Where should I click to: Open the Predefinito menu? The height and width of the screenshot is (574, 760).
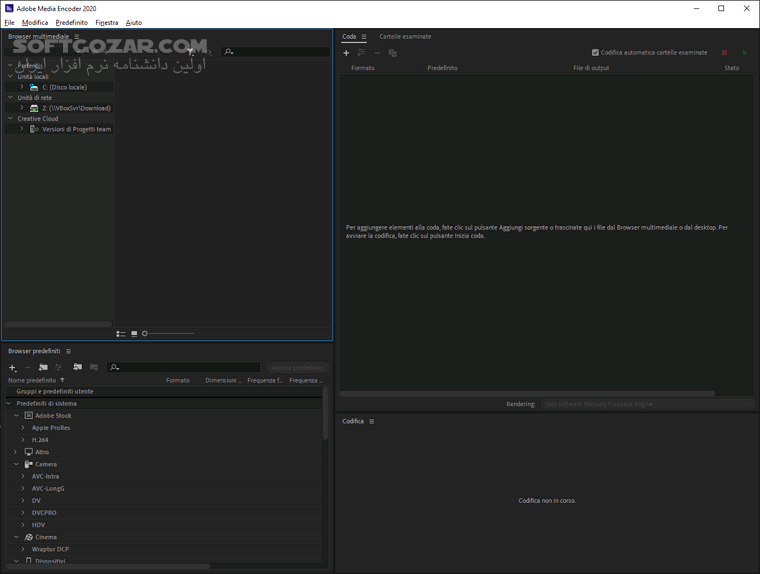coord(72,22)
